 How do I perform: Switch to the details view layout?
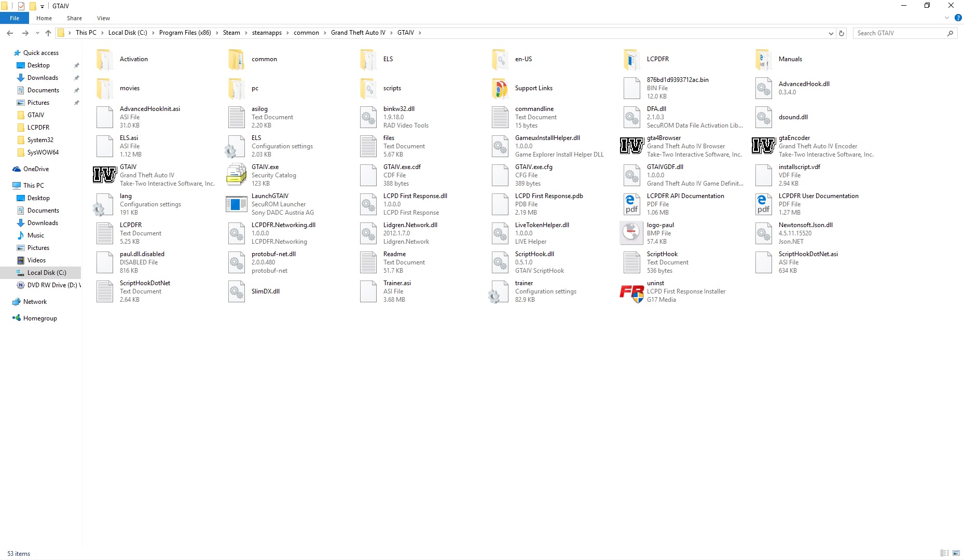945,553
